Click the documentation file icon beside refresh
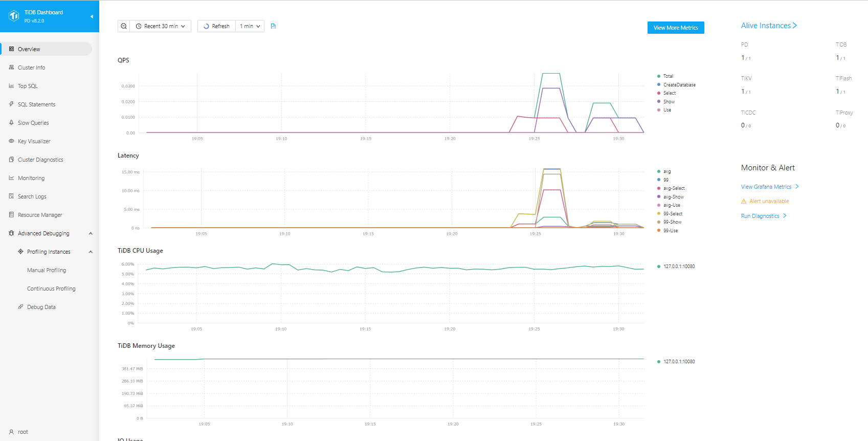Viewport: 868px width, 441px height. pyautogui.click(x=273, y=26)
